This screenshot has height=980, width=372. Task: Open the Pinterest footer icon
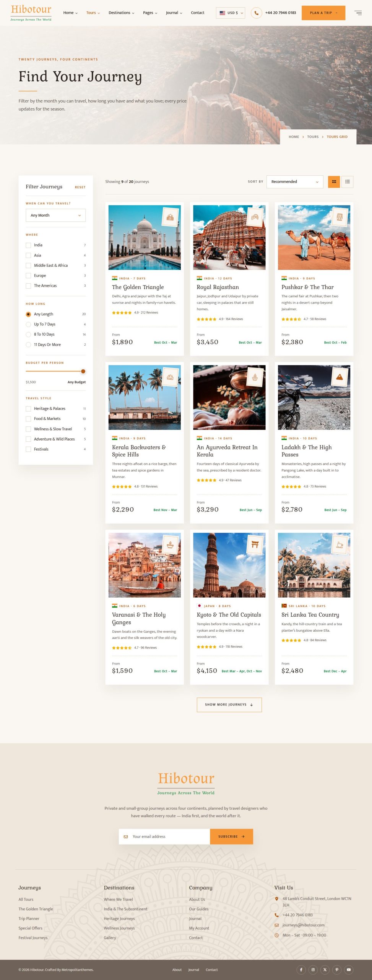tap(337, 970)
